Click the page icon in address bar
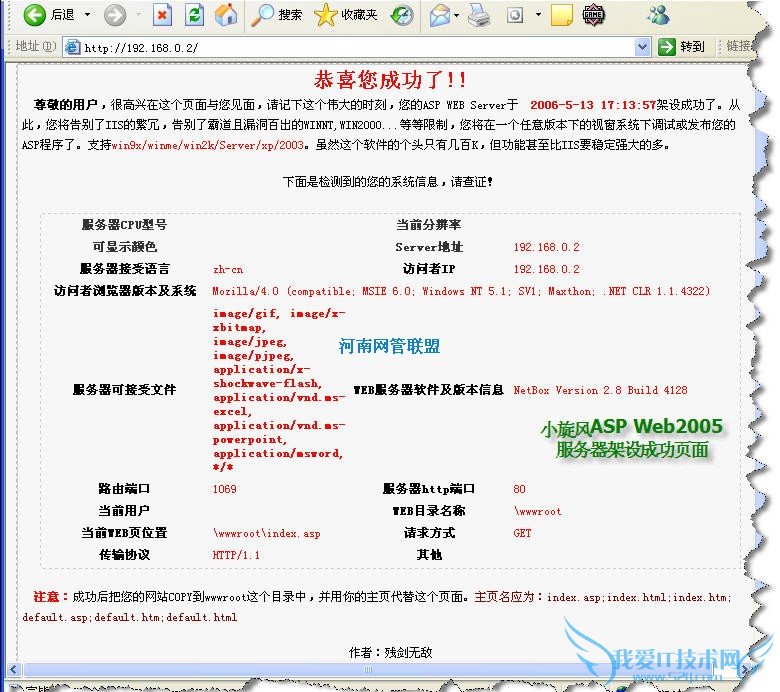This screenshot has width=780, height=692. (x=73, y=47)
